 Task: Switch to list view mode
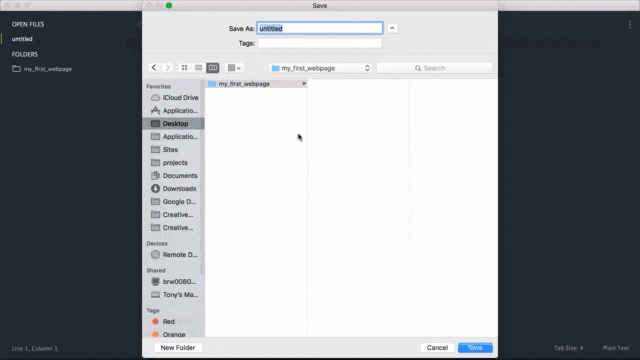click(198, 68)
